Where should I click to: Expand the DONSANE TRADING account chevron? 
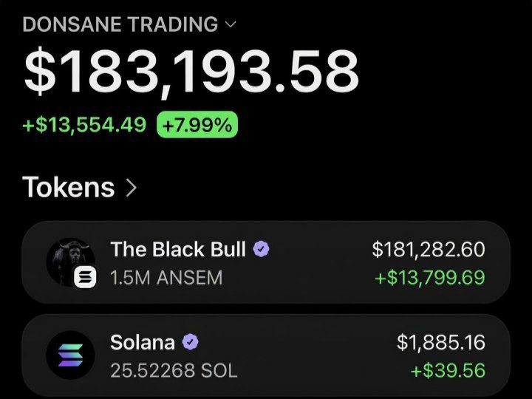tap(231, 24)
